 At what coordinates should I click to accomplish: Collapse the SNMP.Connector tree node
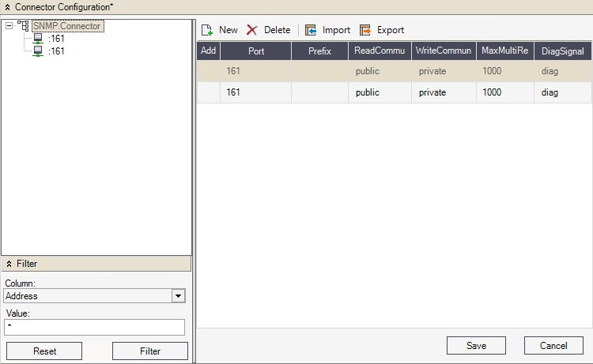9,26
